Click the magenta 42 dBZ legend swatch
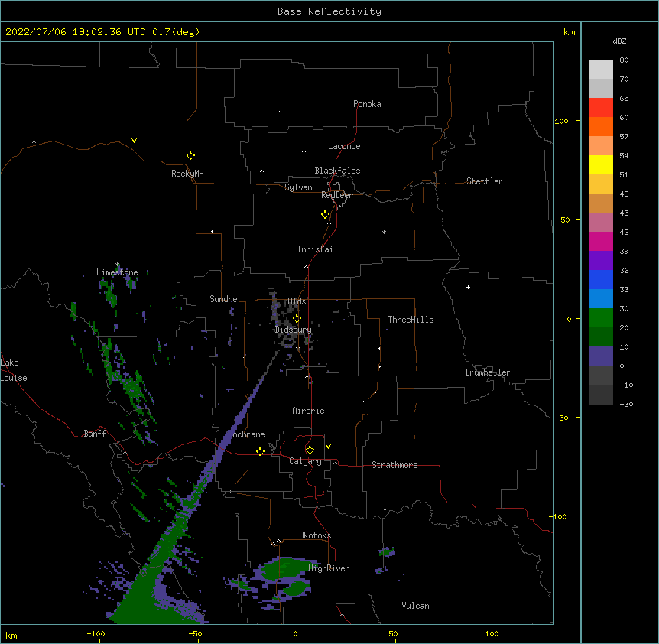659x644 pixels. pyautogui.click(x=601, y=241)
